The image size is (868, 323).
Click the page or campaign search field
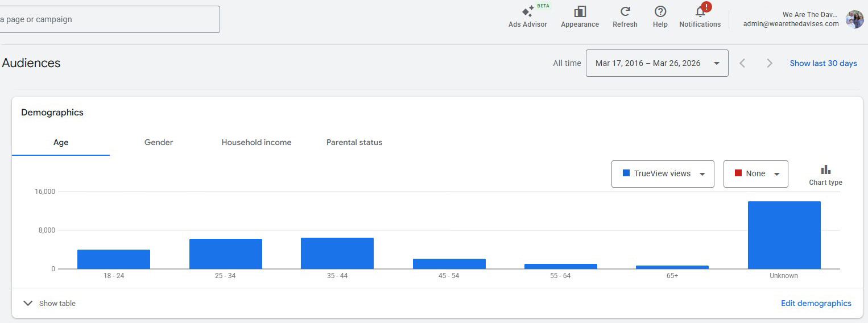108,19
